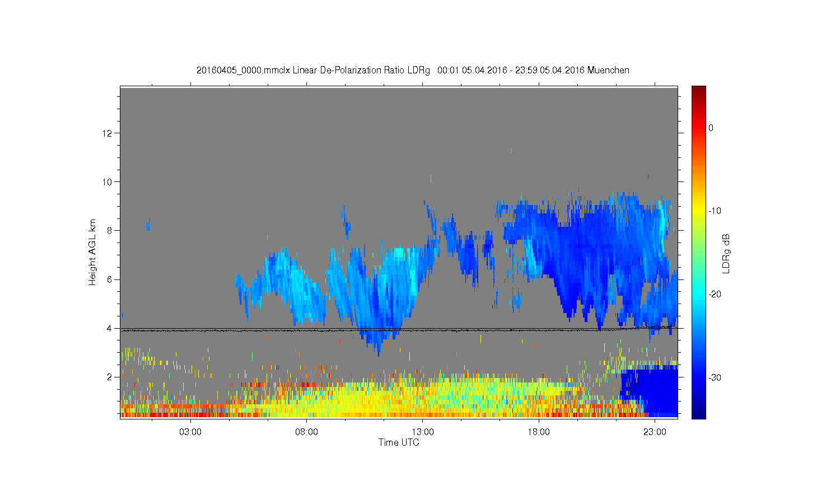Click the height tick label 10

108,181
